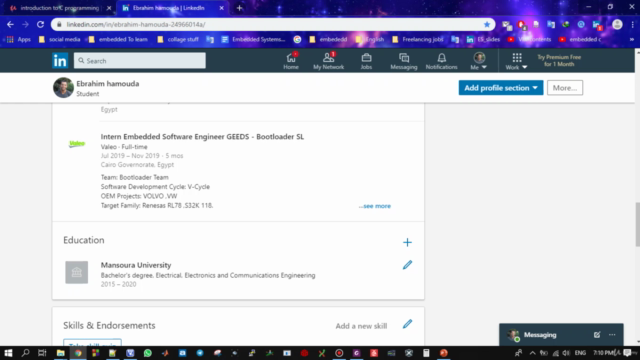Add new education with plus icon
Viewport: 640px width, 360px height.
[407, 242]
